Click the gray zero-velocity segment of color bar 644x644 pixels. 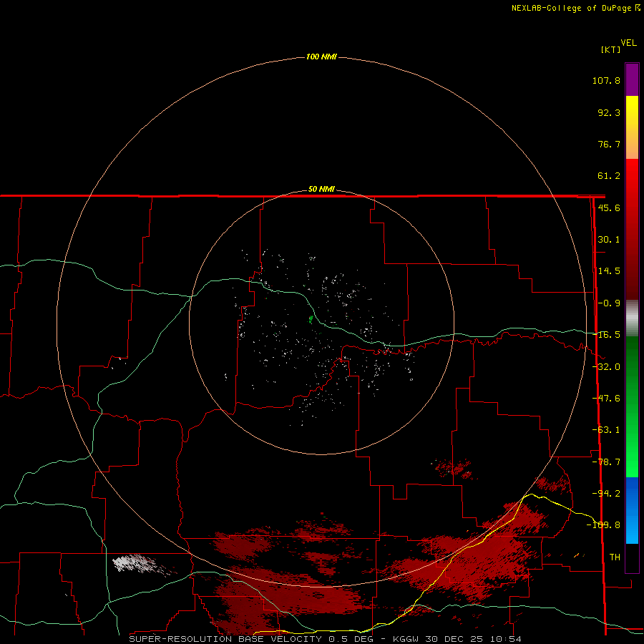[x=632, y=318]
